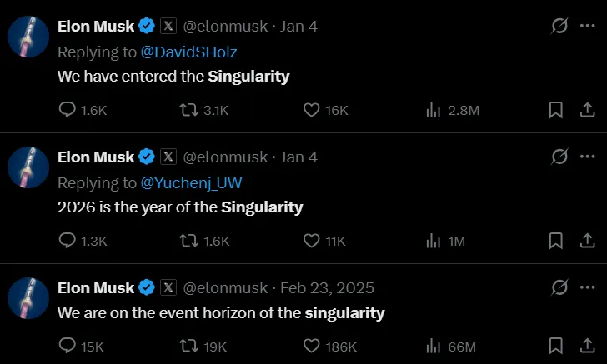The image size is (607, 364).
Task: View analytics of the 2.8M views tweet
Action: (x=434, y=110)
